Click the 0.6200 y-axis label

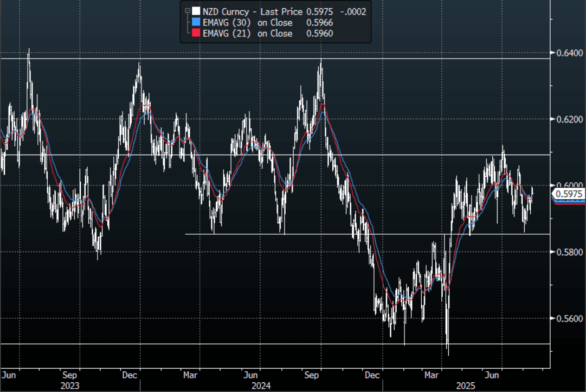pyautogui.click(x=568, y=119)
